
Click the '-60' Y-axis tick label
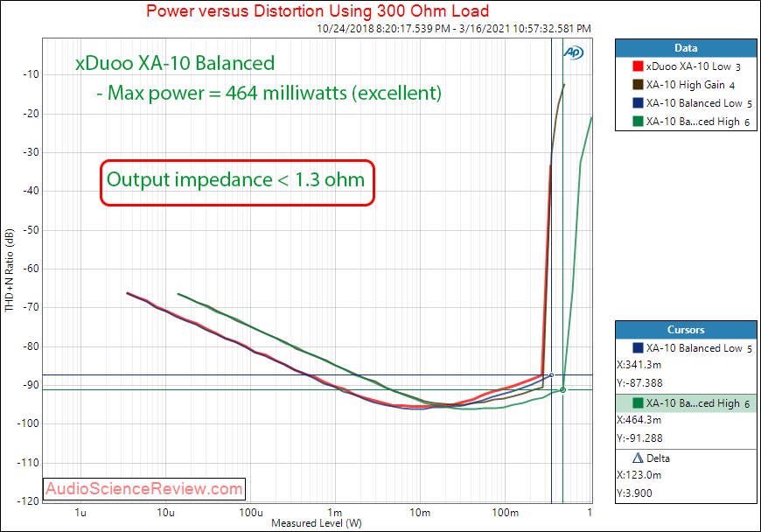pos(31,269)
